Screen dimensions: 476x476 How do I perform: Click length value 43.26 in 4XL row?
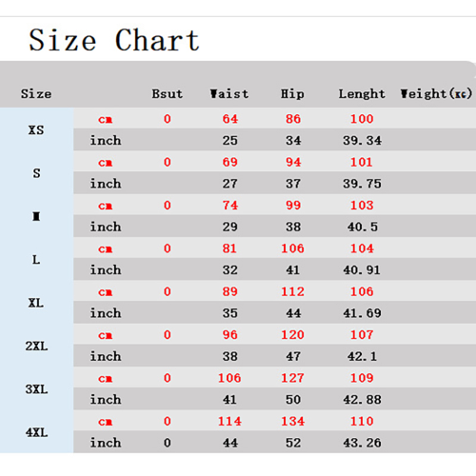(x=362, y=443)
